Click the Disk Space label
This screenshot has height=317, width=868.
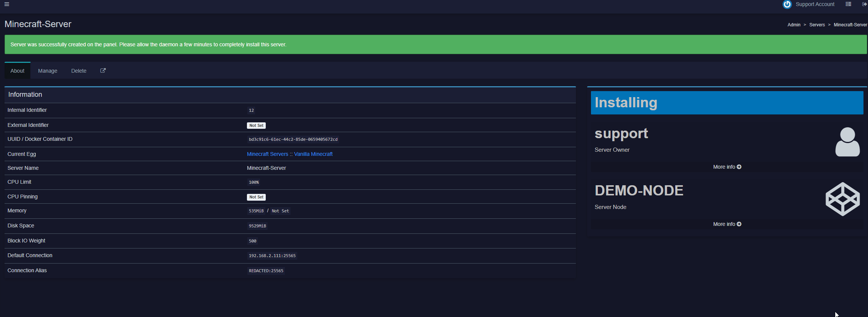pos(21,226)
